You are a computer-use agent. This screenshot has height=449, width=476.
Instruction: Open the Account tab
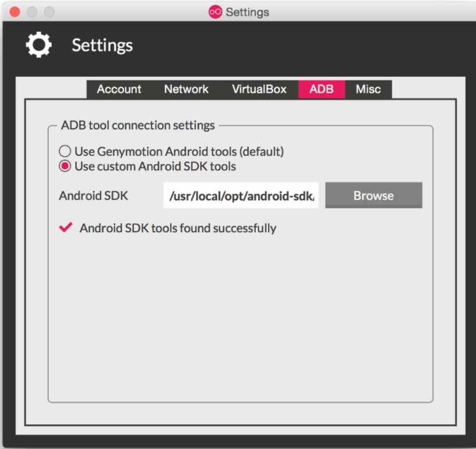(x=119, y=90)
